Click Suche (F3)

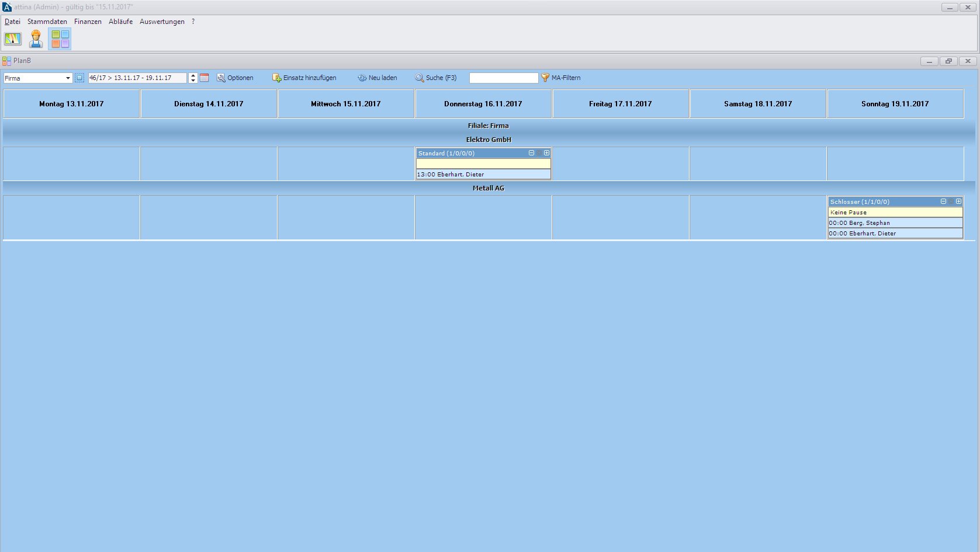[x=436, y=78]
